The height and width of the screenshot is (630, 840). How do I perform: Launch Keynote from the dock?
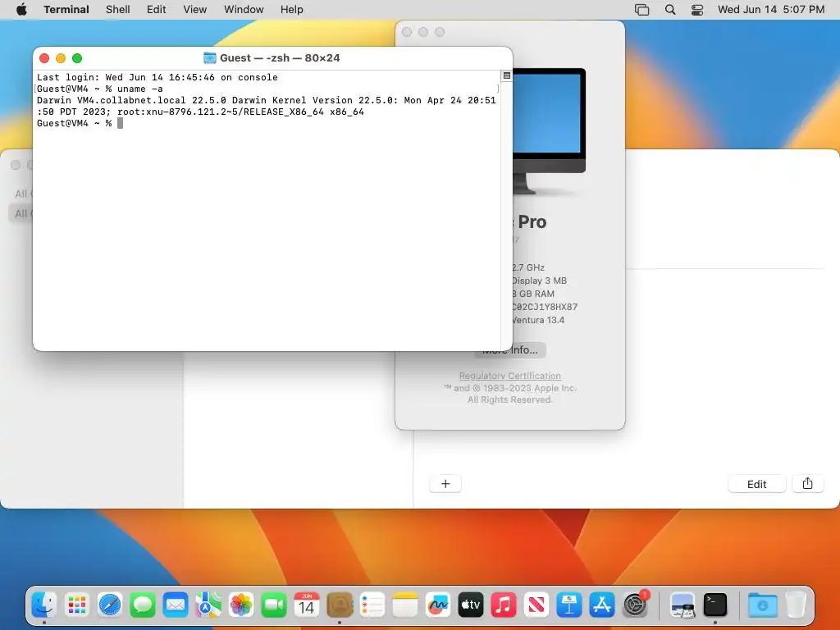click(569, 605)
